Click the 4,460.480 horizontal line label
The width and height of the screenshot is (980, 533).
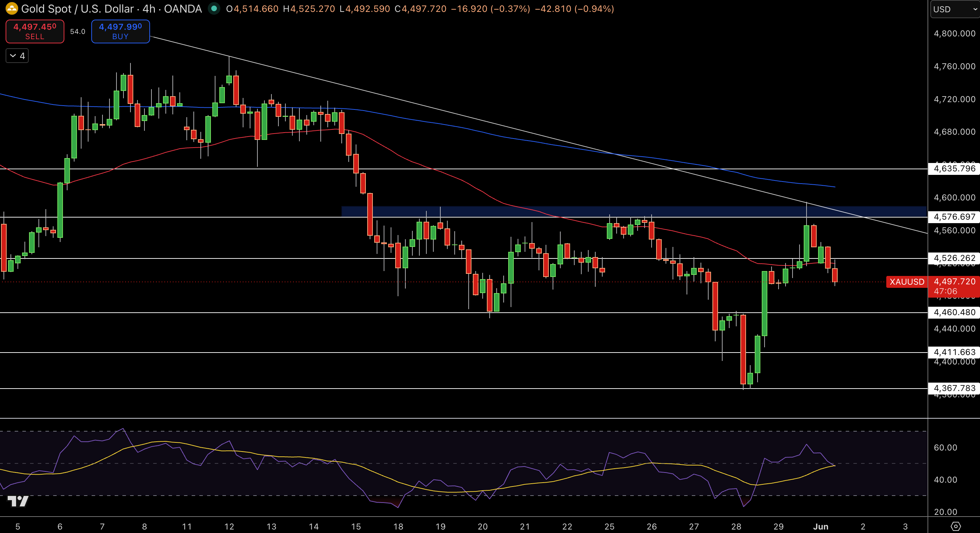click(x=954, y=312)
